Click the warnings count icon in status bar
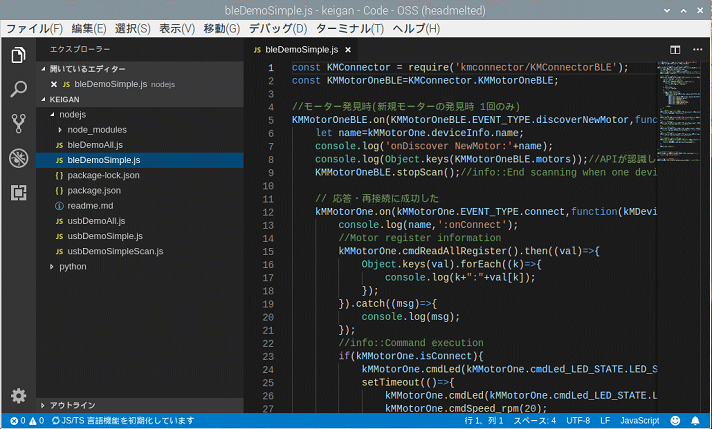 (33, 421)
